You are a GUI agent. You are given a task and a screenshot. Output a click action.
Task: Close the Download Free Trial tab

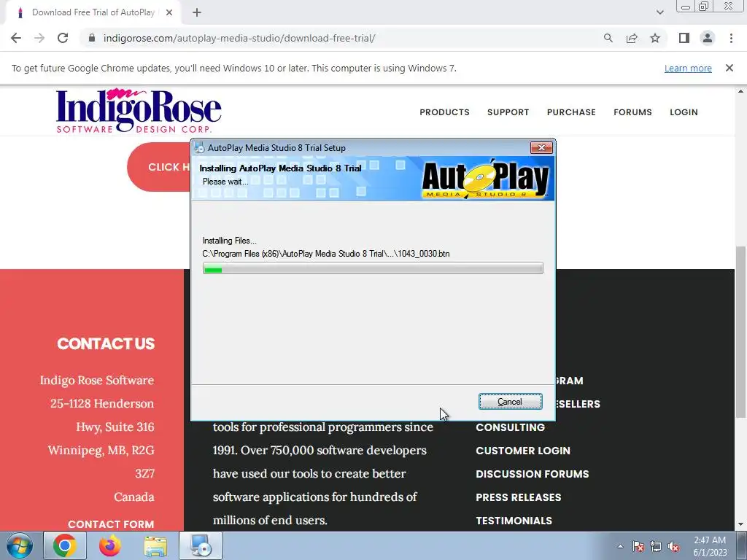pyautogui.click(x=169, y=12)
